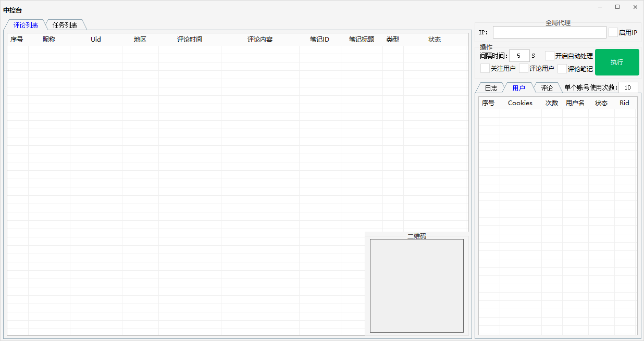
Task: Enable the 评论笔记 checkbox
Action: [x=562, y=68]
